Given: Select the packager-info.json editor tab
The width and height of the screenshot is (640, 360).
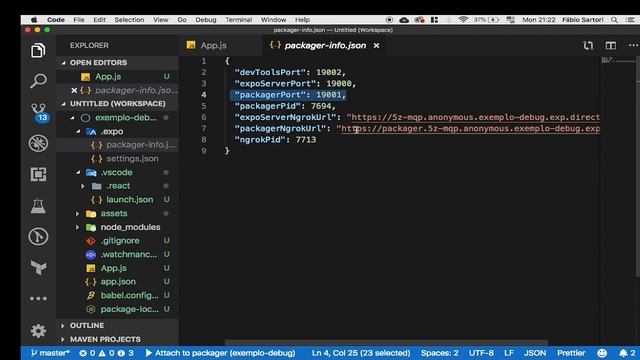Looking at the screenshot, I should 324,45.
